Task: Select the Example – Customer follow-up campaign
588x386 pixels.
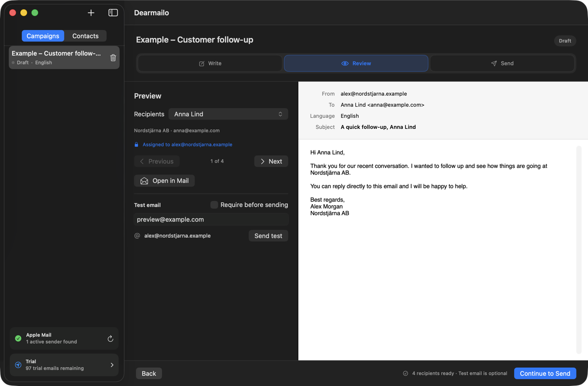Action: click(64, 57)
